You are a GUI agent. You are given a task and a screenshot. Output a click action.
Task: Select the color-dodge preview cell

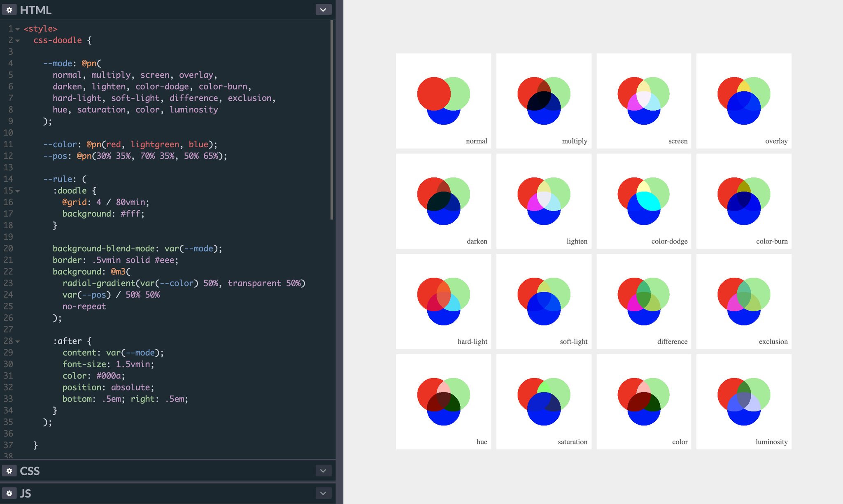point(644,201)
